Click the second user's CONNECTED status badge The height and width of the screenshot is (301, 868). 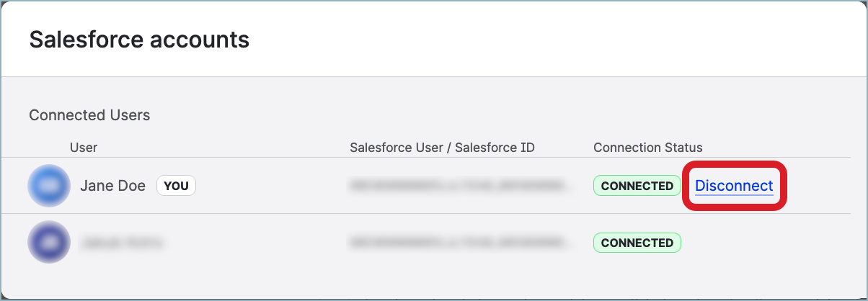pyautogui.click(x=637, y=243)
